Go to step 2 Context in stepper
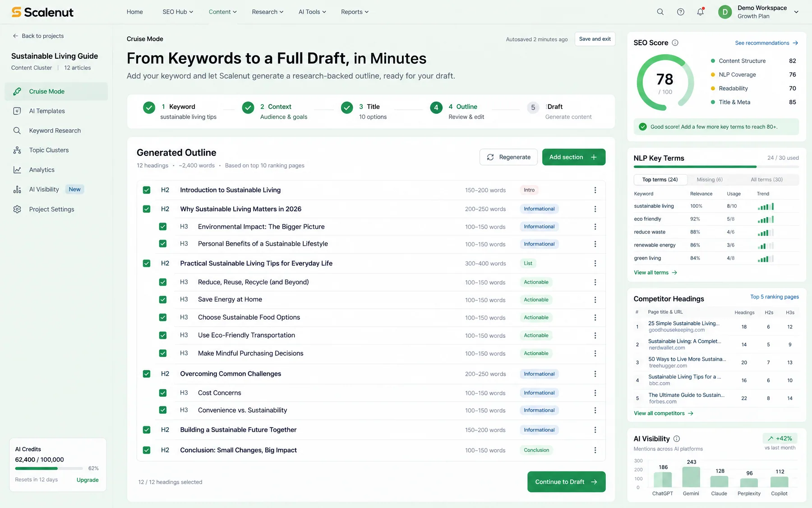This screenshot has width=812, height=508. [x=275, y=111]
